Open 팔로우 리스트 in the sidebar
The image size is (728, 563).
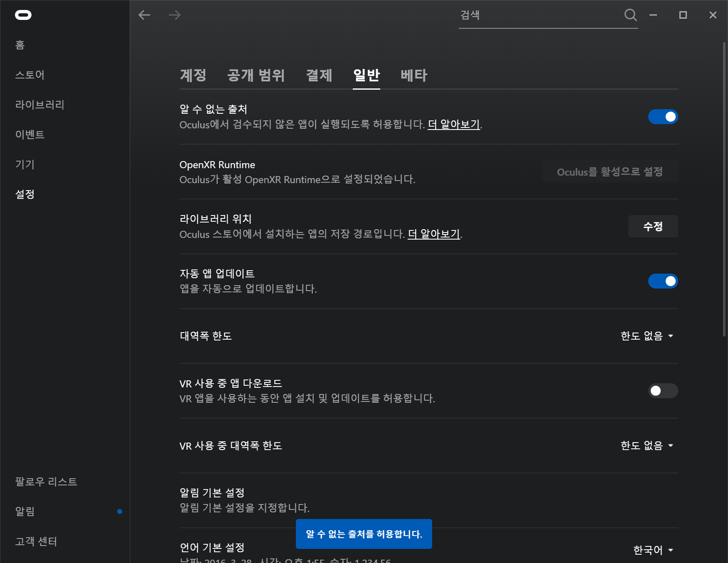(x=46, y=482)
